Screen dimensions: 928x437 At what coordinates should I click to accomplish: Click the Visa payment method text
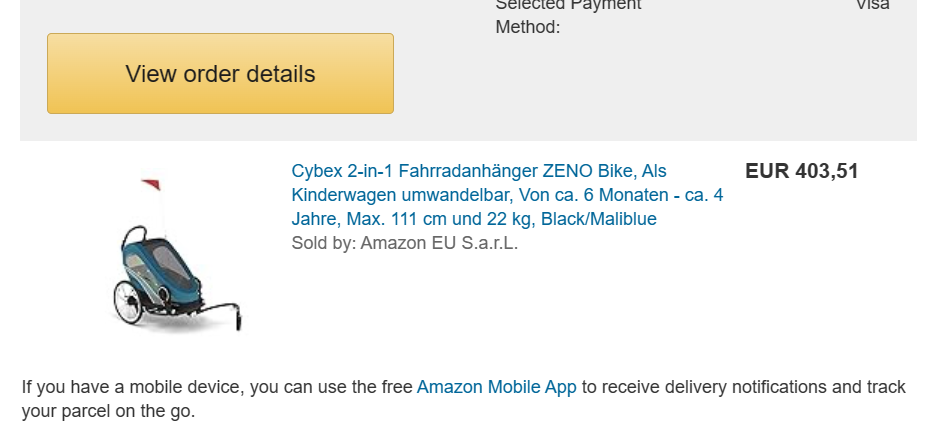pos(872,5)
